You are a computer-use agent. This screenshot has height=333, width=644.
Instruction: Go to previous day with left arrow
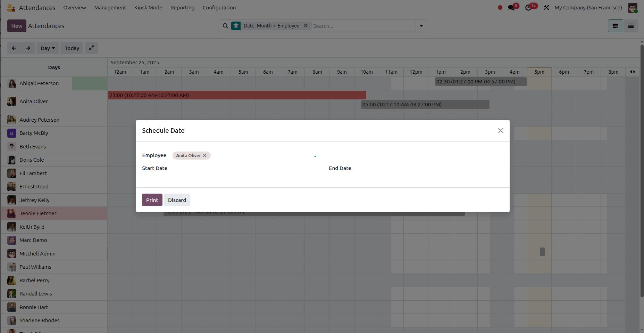pyautogui.click(x=14, y=48)
